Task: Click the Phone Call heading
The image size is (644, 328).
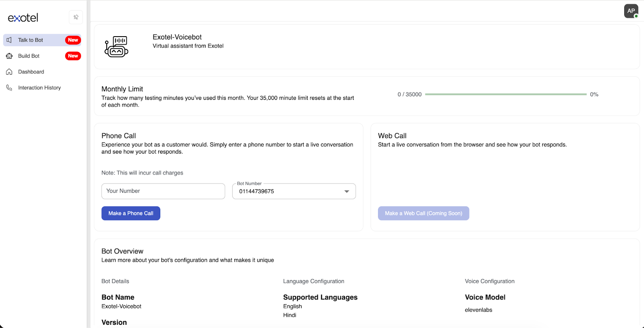Action: [x=119, y=136]
